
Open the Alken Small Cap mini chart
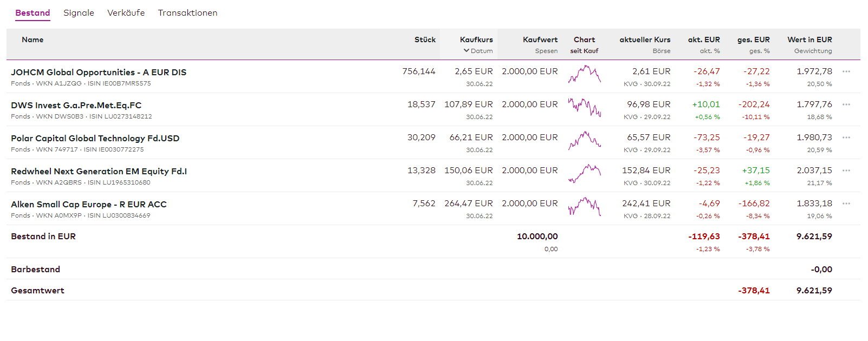point(584,206)
